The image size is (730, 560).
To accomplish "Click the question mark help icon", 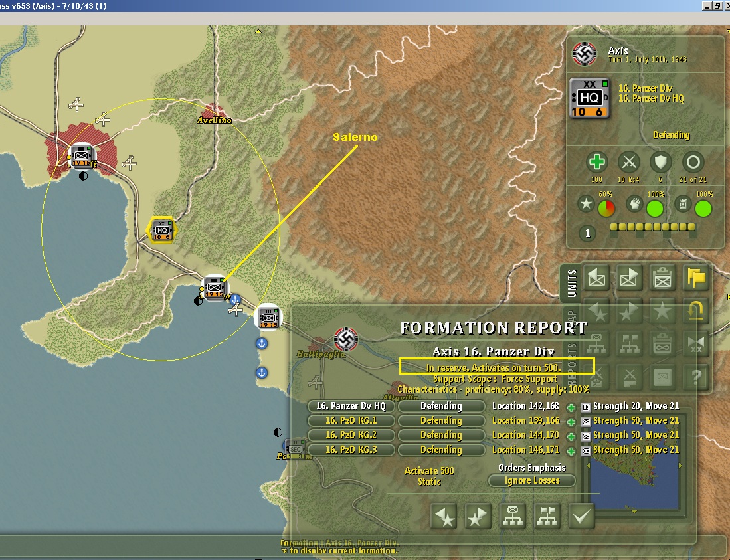I will pos(696,377).
